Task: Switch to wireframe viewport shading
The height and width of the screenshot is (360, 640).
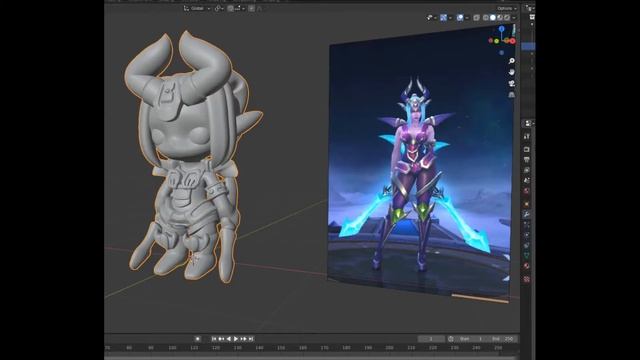Action: coord(486,18)
